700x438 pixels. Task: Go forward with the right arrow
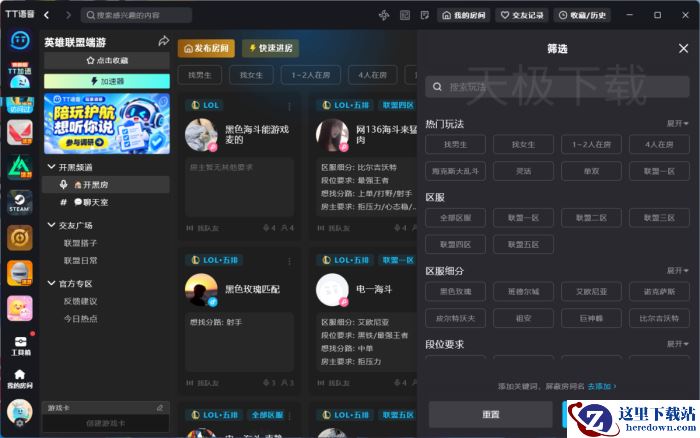pyautogui.click(x=68, y=15)
